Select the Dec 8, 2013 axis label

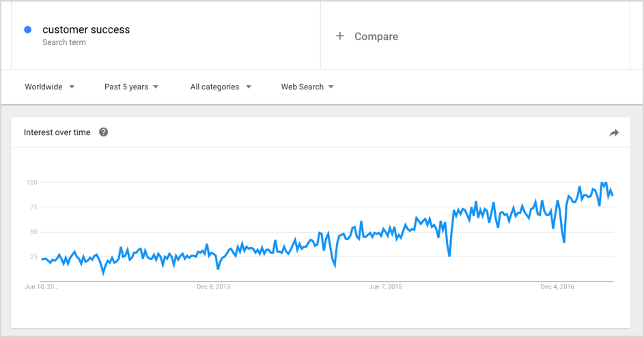(x=214, y=287)
